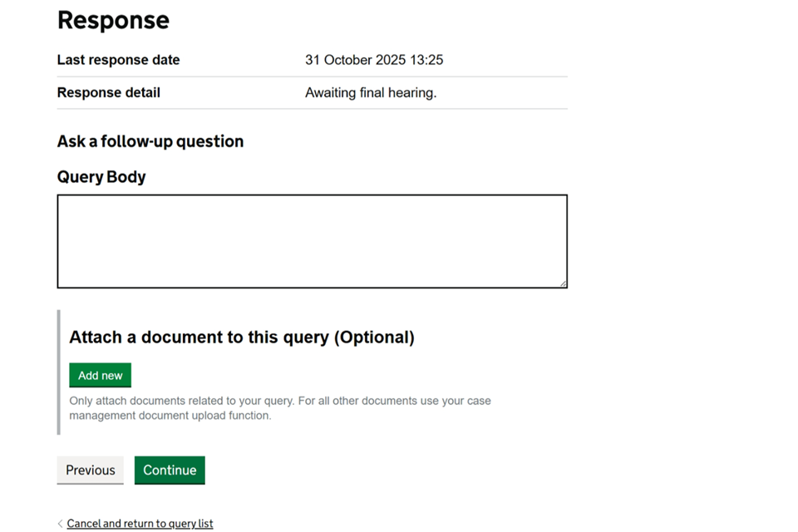Viewport: 798px width, 532px height.
Task: Select the Response detail row label
Action: click(108, 93)
